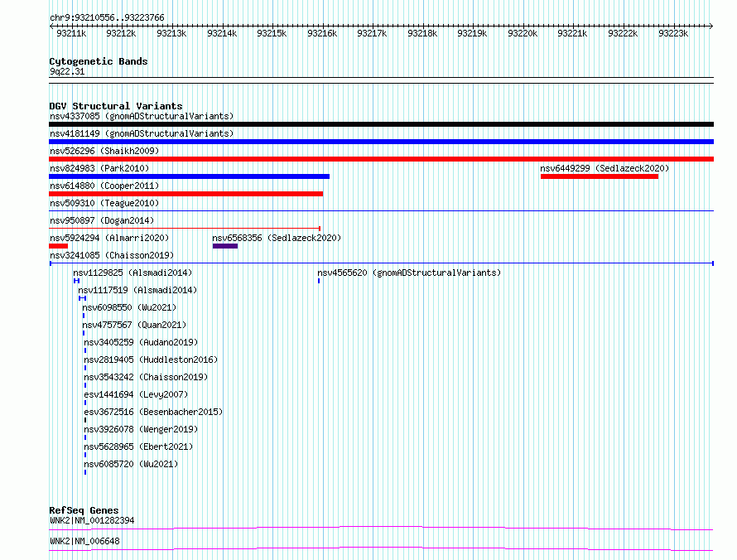Open the nsv6449299 (Sedlazeck2020) label
The height and width of the screenshot is (560, 737).
605,168
